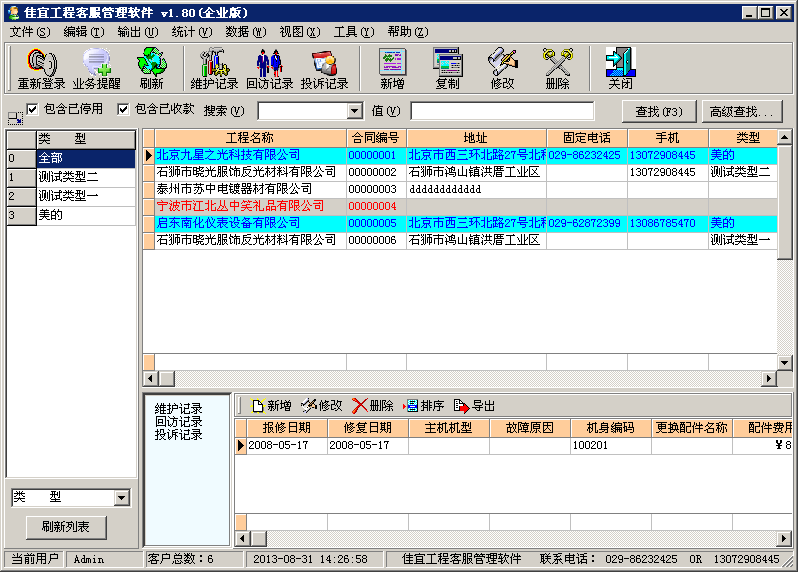Click the 刷新列表 button
The width and height of the screenshot is (798, 572).
pos(66,527)
